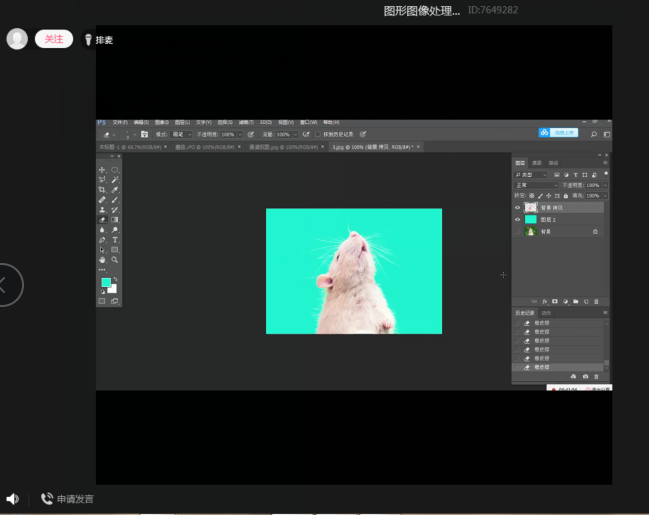Image resolution: width=649 pixels, height=515 pixels.
Task: Select the Magic Wand tool
Action: click(x=115, y=180)
